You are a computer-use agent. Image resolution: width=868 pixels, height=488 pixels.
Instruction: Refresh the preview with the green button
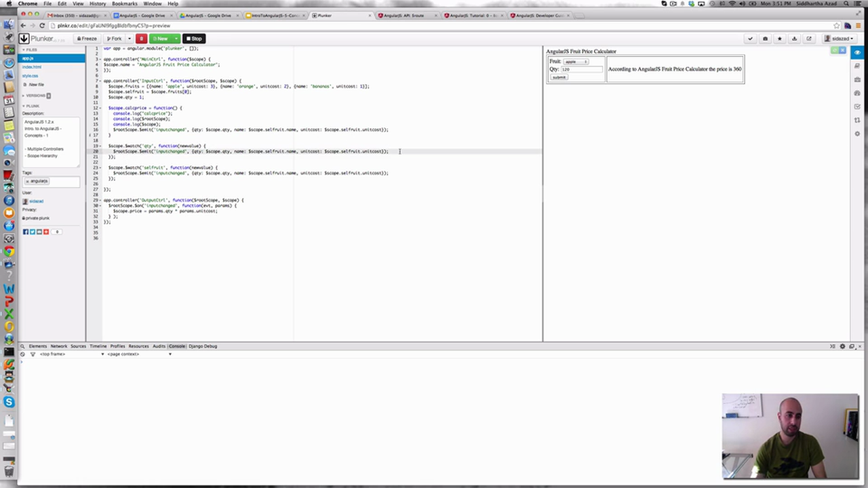click(x=835, y=50)
